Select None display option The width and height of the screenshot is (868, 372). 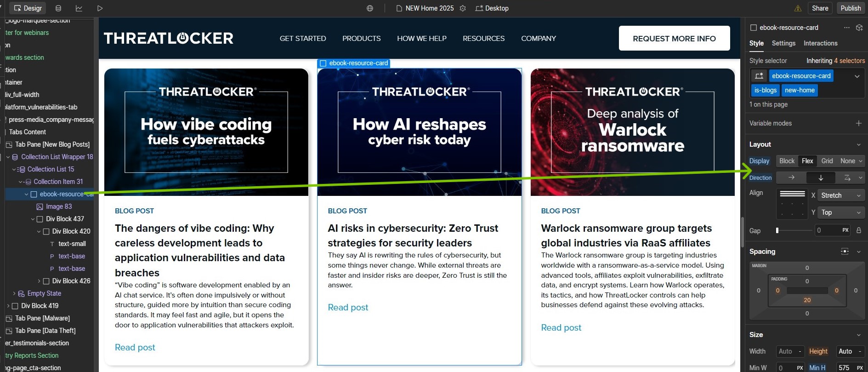(x=848, y=161)
